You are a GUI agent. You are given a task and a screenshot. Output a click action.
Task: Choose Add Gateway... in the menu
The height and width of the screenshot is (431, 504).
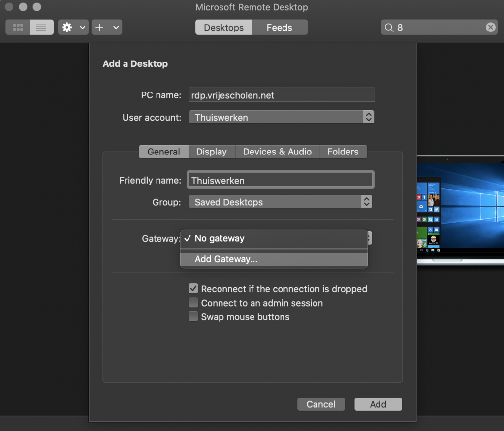click(x=274, y=259)
